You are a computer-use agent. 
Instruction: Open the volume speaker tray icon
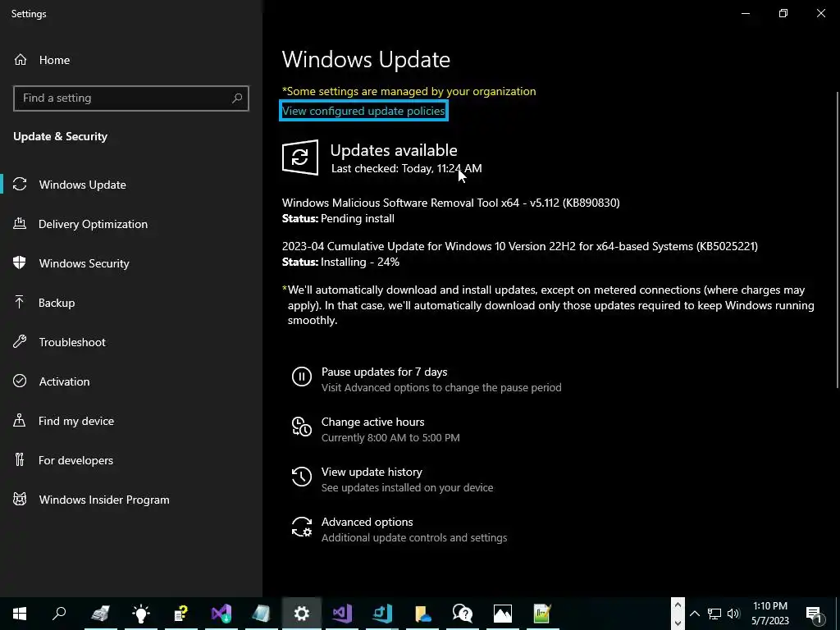click(x=733, y=614)
